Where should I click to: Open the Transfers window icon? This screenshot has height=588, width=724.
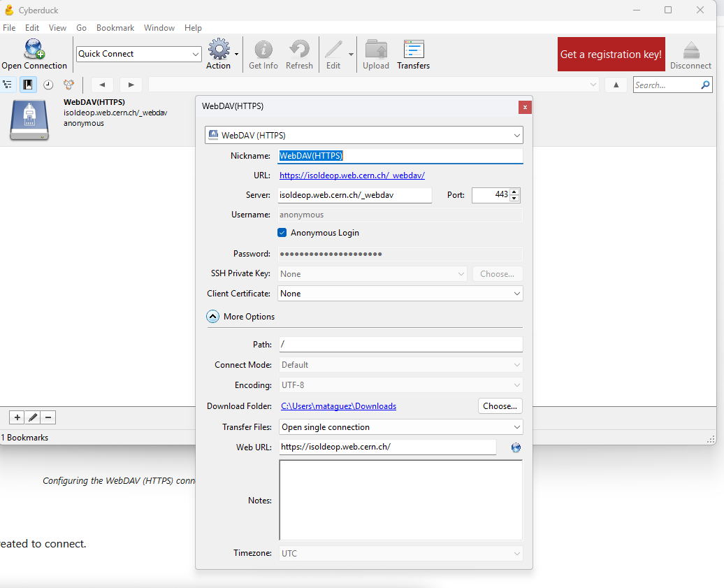coord(413,50)
